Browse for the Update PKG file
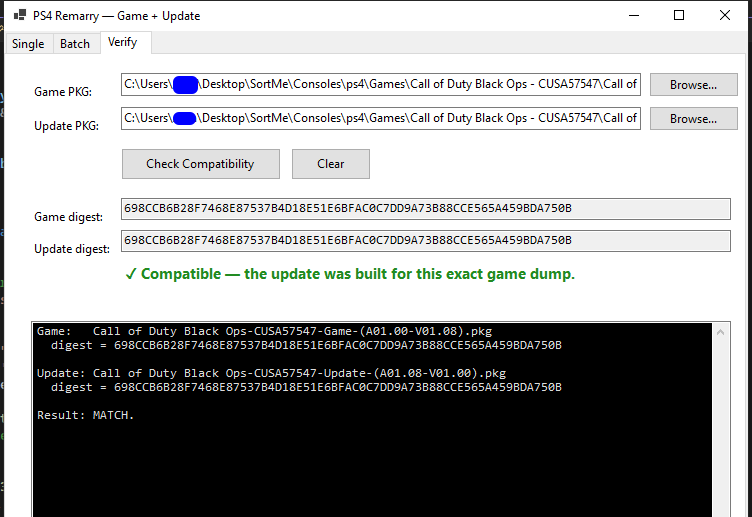The width and height of the screenshot is (752, 517). [x=693, y=118]
